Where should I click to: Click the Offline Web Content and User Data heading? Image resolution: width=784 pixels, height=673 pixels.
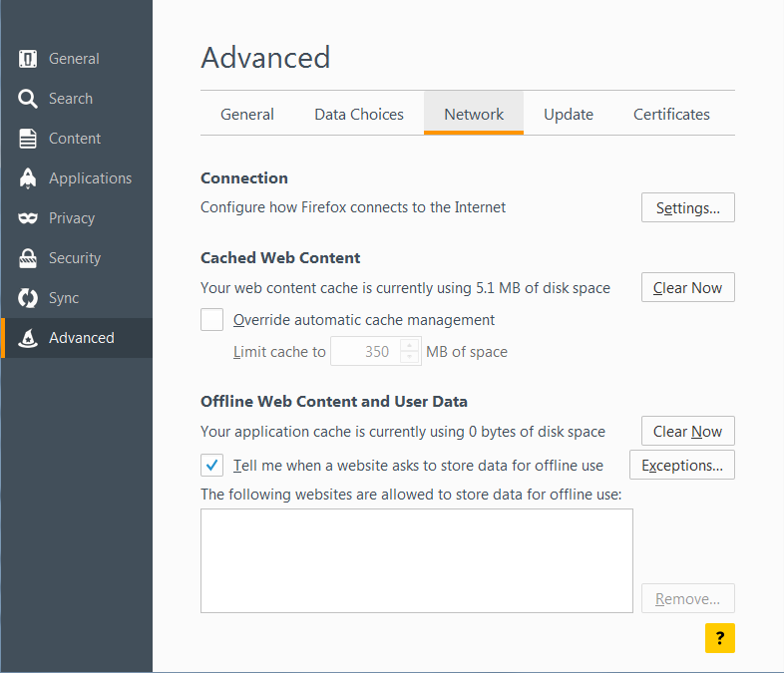(x=334, y=401)
